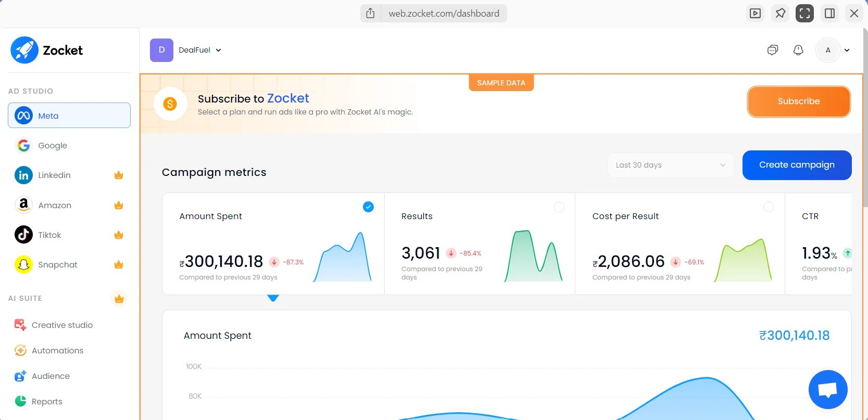Open the support chat bubble
Viewport: 868px width, 420px height.
click(828, 389)
